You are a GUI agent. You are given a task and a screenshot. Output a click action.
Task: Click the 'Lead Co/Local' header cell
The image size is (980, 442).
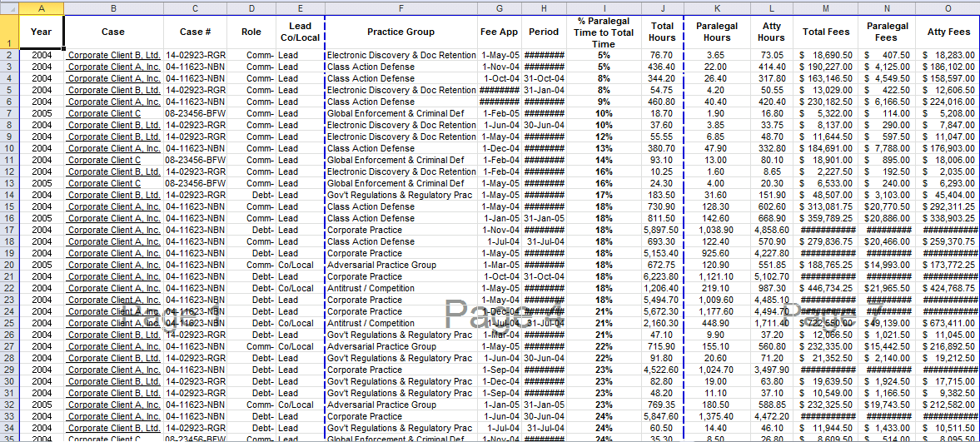pyautogui.click(x=301, y=32)
